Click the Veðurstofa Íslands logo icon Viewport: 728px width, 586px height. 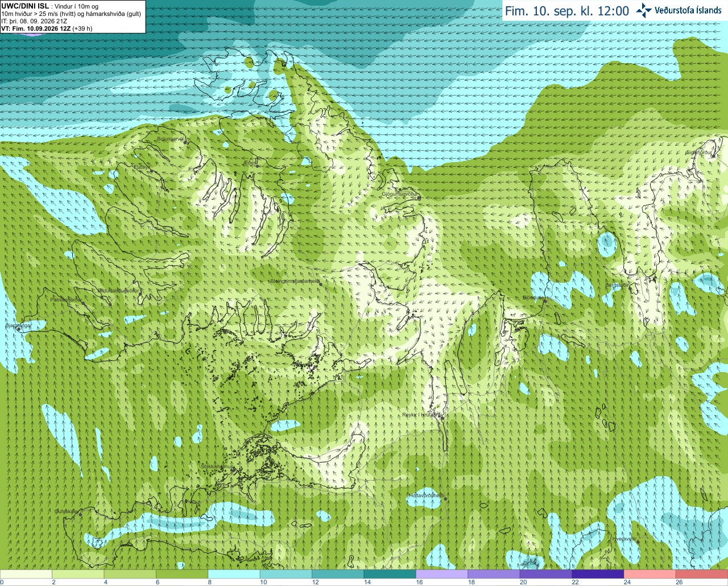pos(644,10)
